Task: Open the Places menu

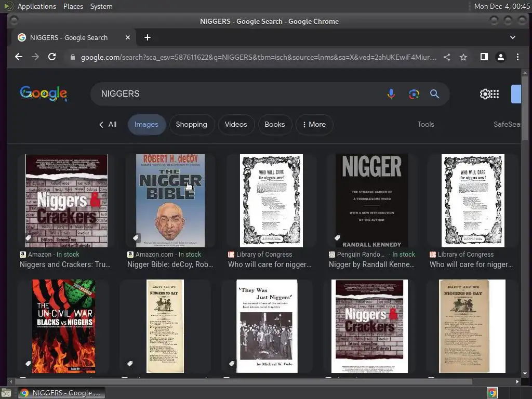Action: [x=73, y=6]
